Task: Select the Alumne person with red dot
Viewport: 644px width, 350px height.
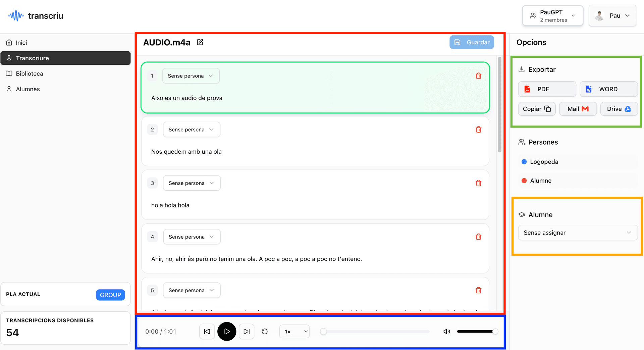Action: point(540,181)
